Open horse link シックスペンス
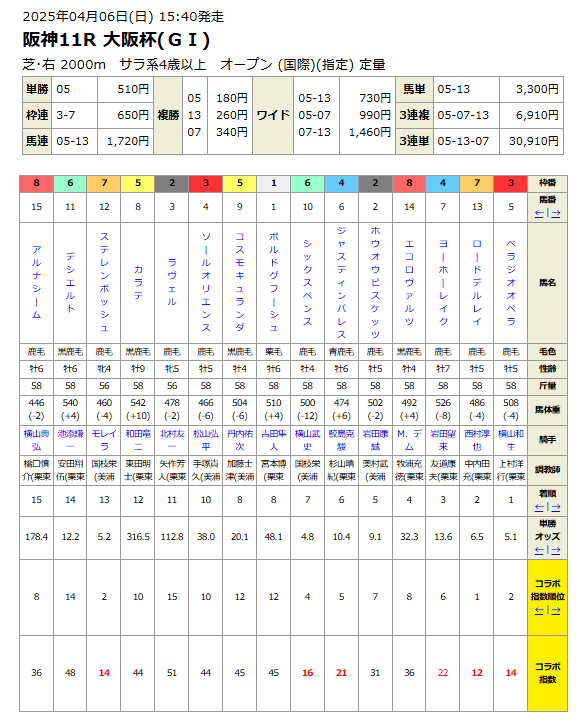This screenshot has width=579, height=727. [307, 283]
